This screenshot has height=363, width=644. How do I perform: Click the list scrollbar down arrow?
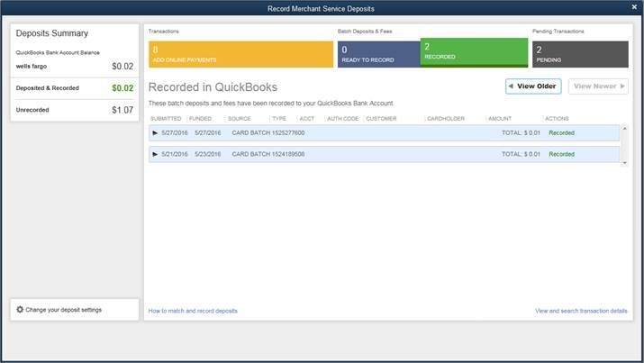pos(624,163)
